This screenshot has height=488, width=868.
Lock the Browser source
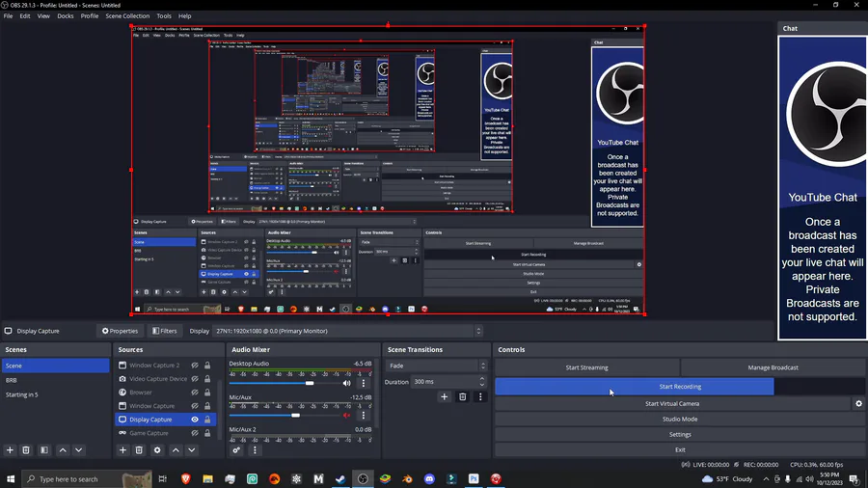coord(207,393)
